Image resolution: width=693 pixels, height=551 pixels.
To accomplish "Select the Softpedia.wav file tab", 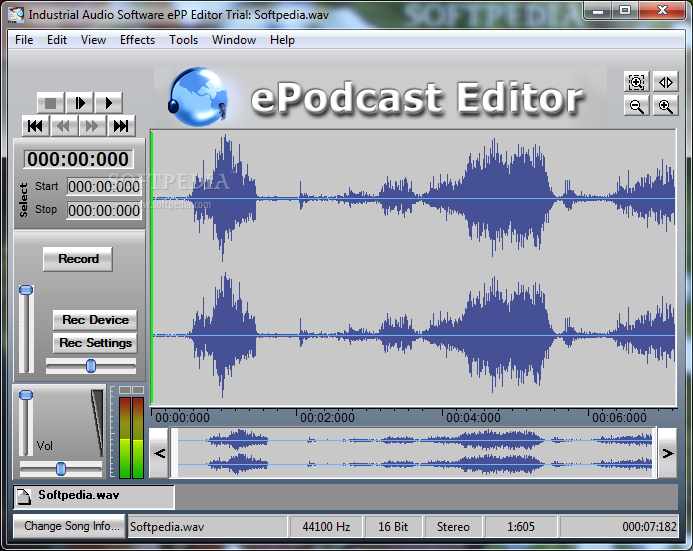I will [94, 497].
